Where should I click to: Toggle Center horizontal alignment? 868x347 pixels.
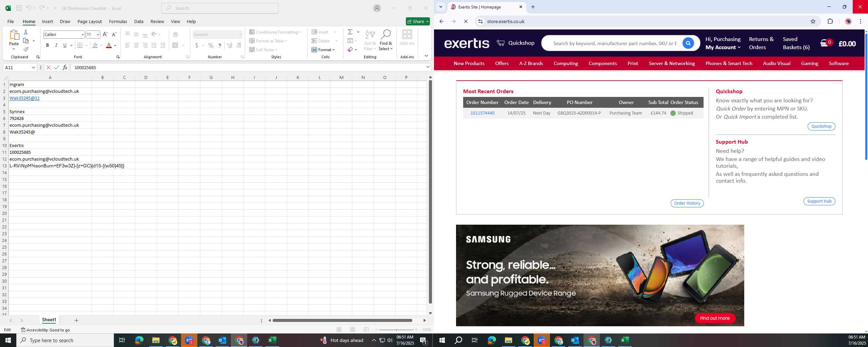coord(136,45)
